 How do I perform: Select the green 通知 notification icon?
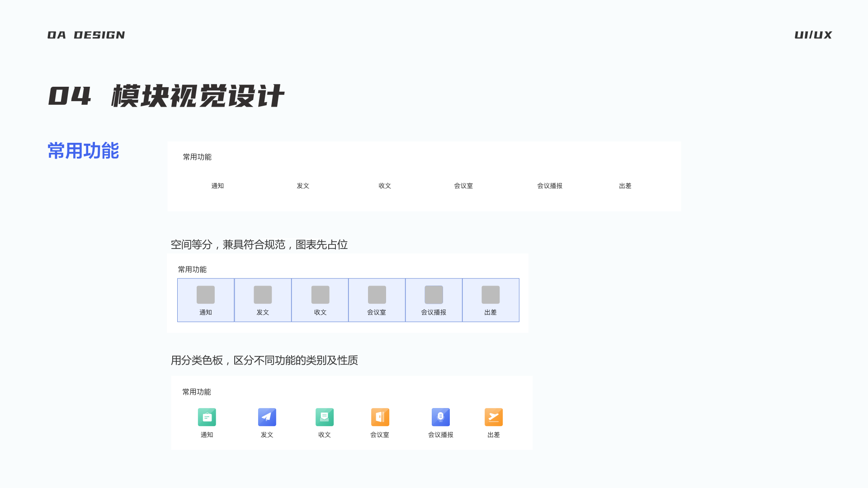click(x=207, y=417)
